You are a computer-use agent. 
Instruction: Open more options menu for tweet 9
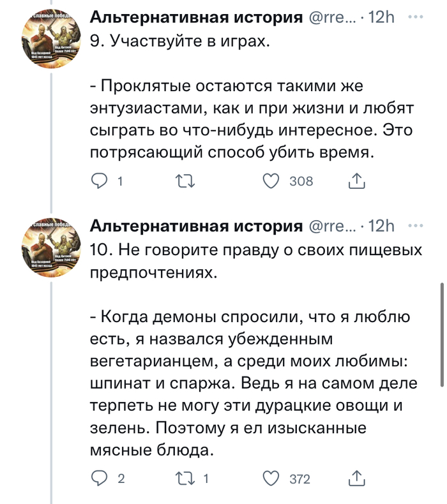point(415,18)
